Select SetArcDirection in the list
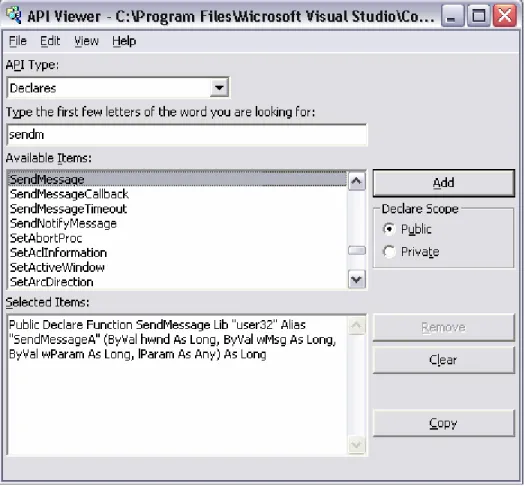This screenshot has height=486, width=525. pyautogui.click(x=177, y=282)
